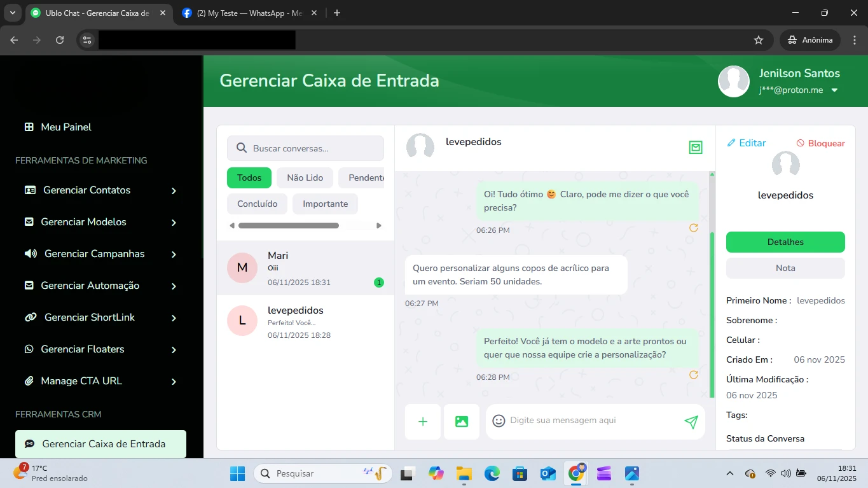Expand Gerenciar Contatos submenu
The width and height of the screenshot is (868, 488).
coord(174,191)
